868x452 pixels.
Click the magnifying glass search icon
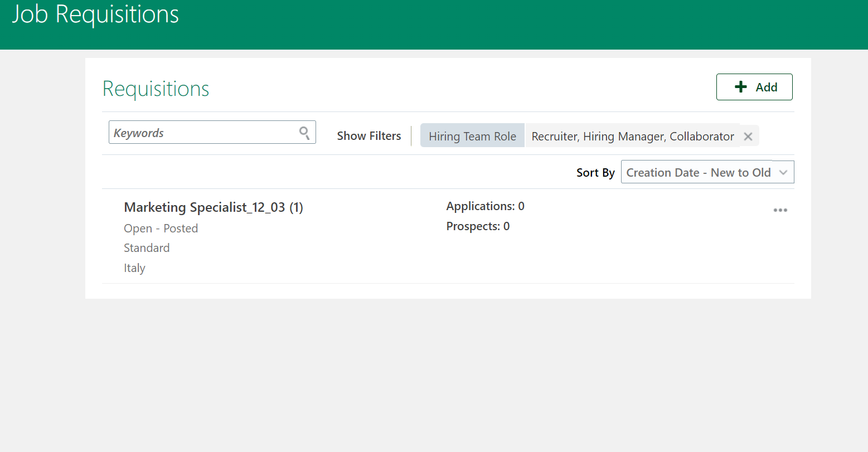(304, 132)
